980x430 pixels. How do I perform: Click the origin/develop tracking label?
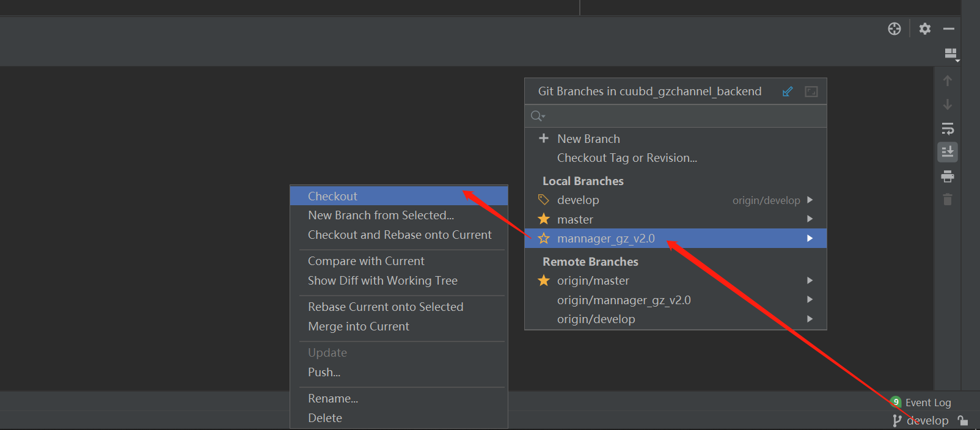pos(766,200)
